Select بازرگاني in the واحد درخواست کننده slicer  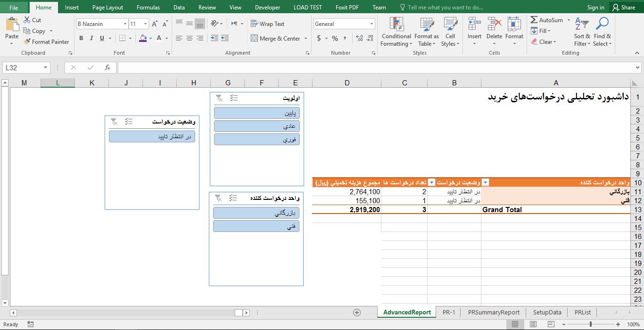click(x=256, y=213)
